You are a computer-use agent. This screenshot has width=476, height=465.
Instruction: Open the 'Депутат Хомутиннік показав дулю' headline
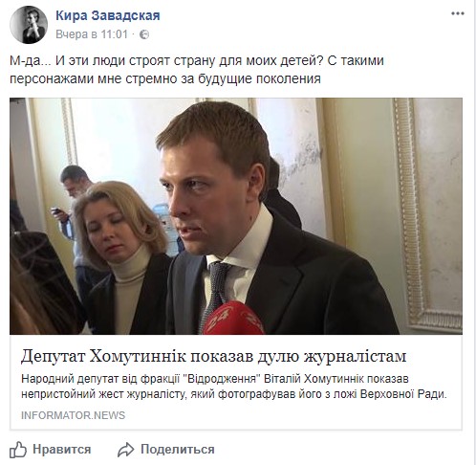[213, 356]
